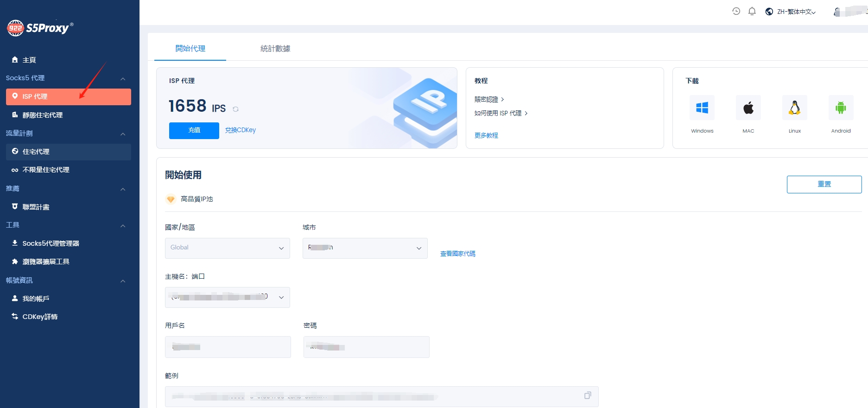Collapse the Socks5 代理 sidebar section
Image resolution: width=868 pixels, height=408 pixels.
coord(123,78)
